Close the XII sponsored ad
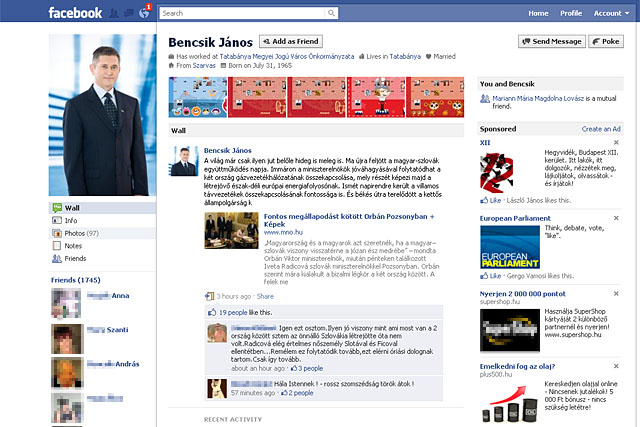640x427 pixels. tap(616, 142)
